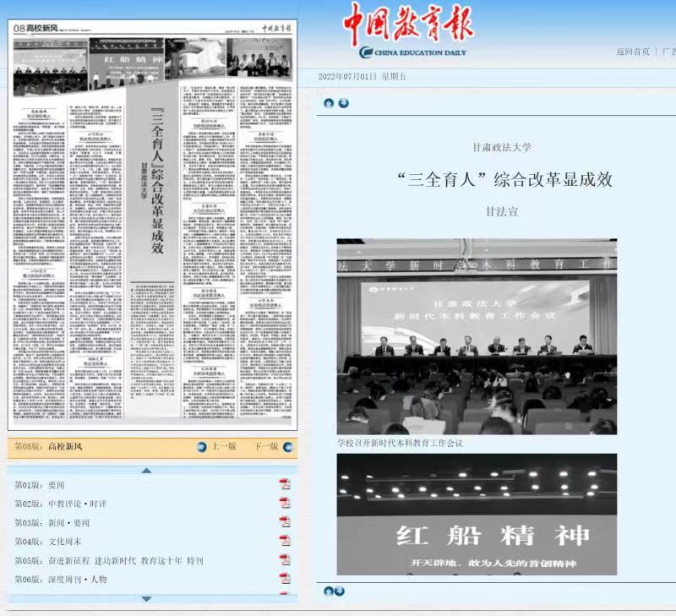The image size is (676, 616).
Task: Click the caption 学校召开新时代本科教育工作会议
Action: pos(400,443)
